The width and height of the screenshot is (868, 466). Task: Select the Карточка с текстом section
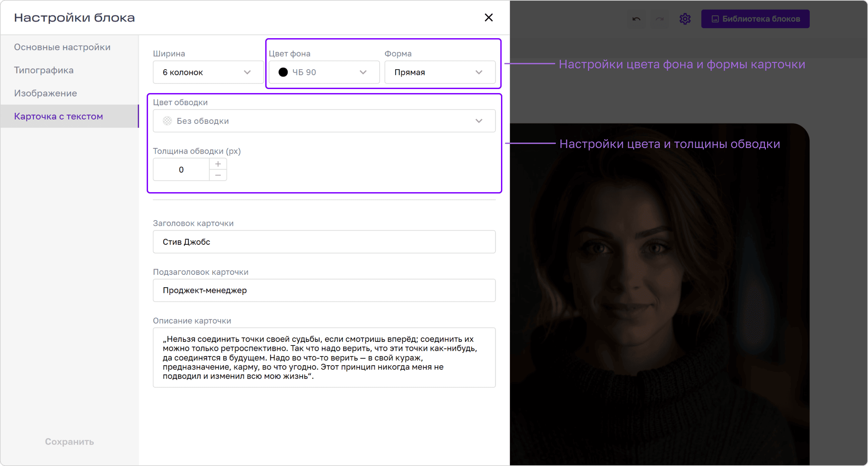pos(69,116)
